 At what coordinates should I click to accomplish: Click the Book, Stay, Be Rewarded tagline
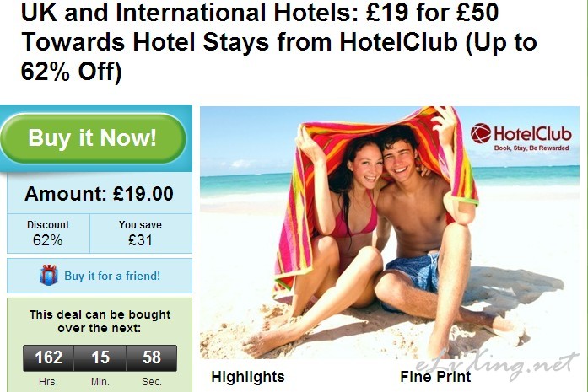pos(531,148)
